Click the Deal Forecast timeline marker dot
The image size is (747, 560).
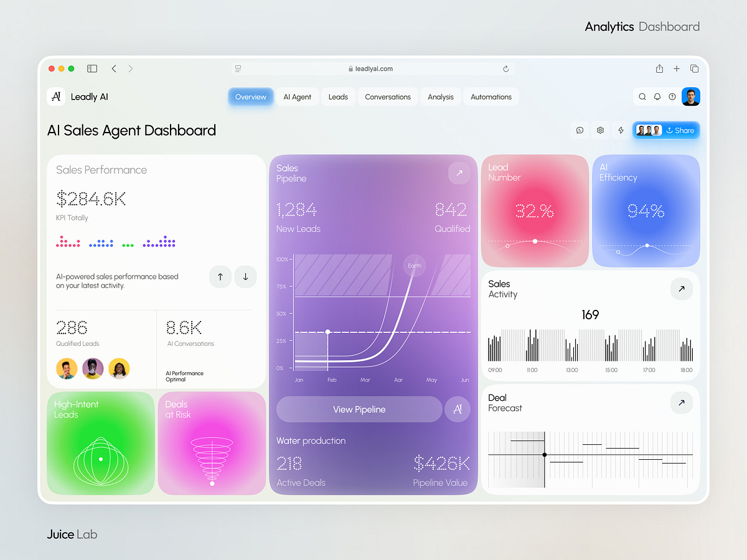[545, 455]
